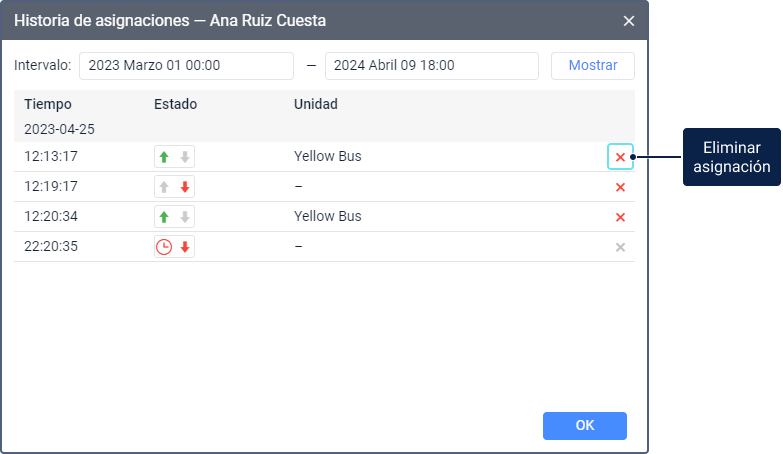Select the 2023-04-25 date group row

60,129
